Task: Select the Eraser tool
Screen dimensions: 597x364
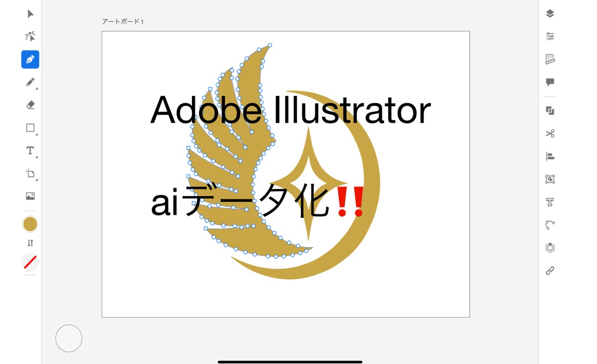Action: point(30,105)
